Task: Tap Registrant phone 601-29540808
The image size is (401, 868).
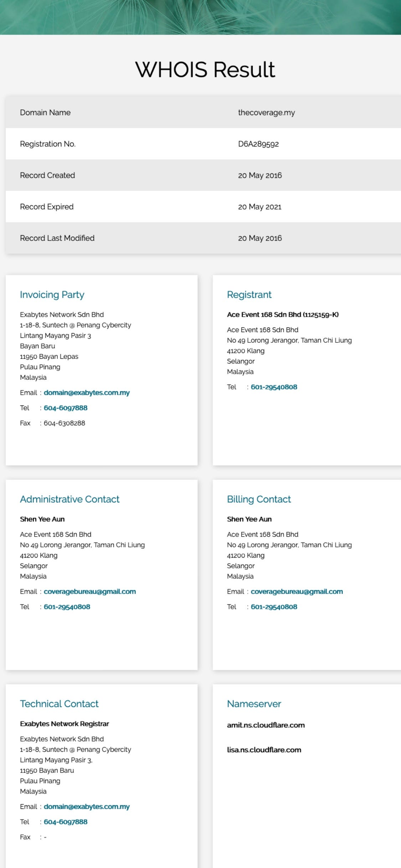Action: [274, 387]
